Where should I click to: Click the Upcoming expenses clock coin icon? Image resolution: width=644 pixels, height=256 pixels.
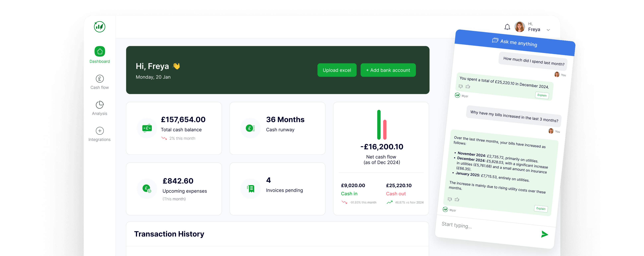pos(147,189)
